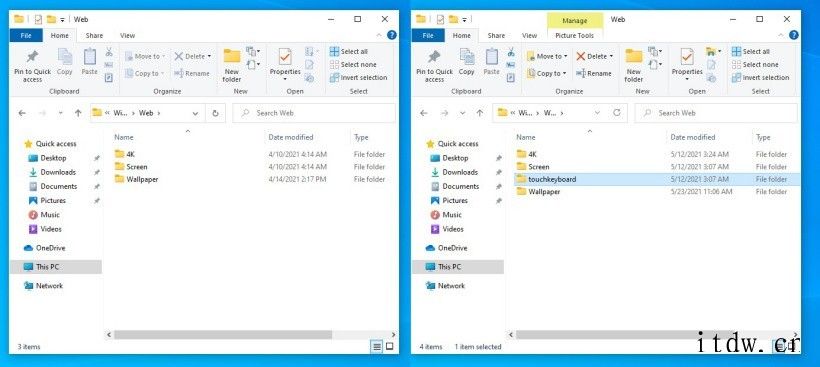Click the Cut scissors icon in the right window
Image resolution: width=820 pixels, height=367 pixels.
click(510, 52)
